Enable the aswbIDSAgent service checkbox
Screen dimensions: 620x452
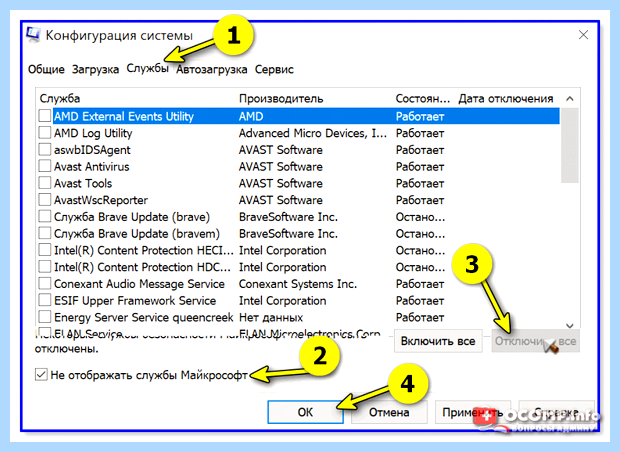point(45,149)
